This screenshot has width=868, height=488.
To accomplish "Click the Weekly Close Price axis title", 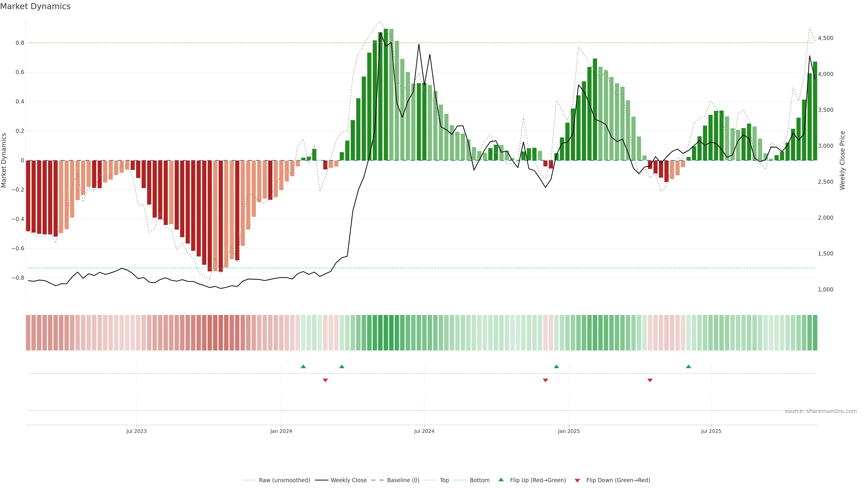I will pos(842,160).
